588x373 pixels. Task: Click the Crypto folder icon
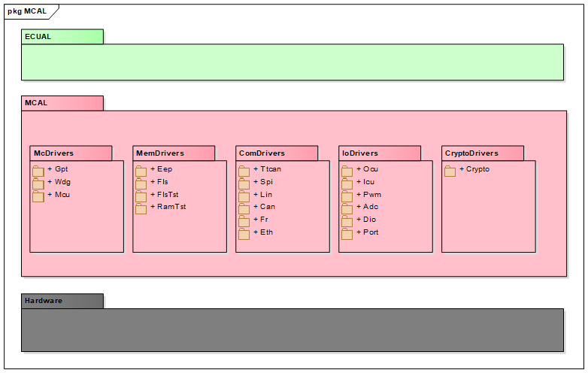(450, 171)
